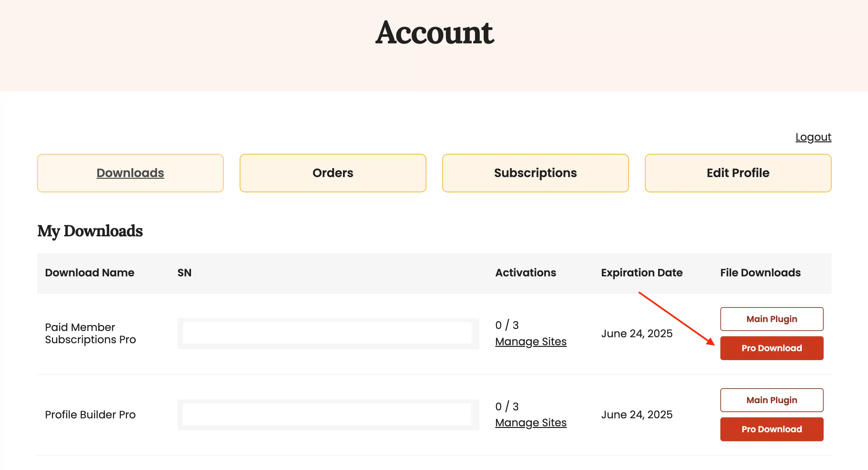Viewport: 868px width, 470px height.
Task: Click the 'SN' column header
Action: [x=184, y=272]
